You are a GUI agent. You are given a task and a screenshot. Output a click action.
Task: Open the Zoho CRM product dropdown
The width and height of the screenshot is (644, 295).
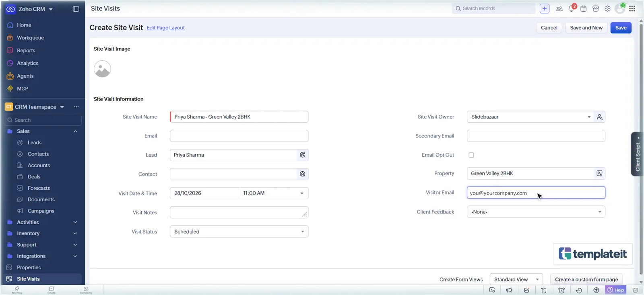[x=51, y=9]
